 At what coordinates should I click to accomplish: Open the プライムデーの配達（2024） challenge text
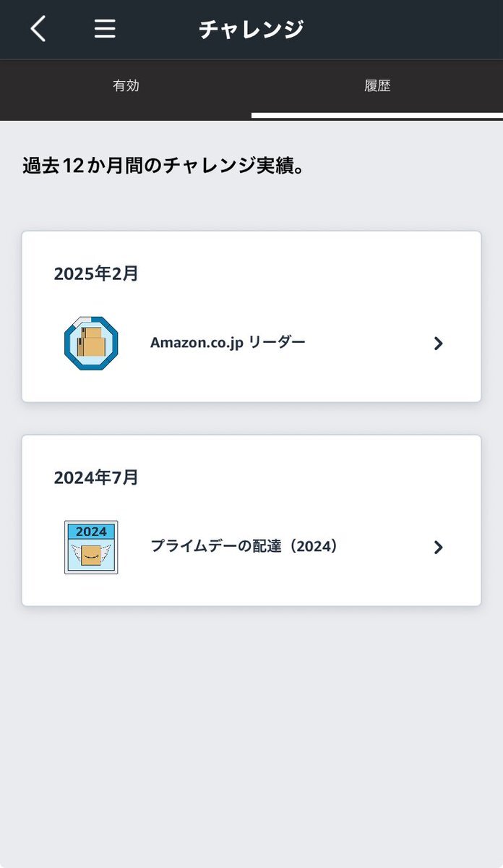coord(244,546)
